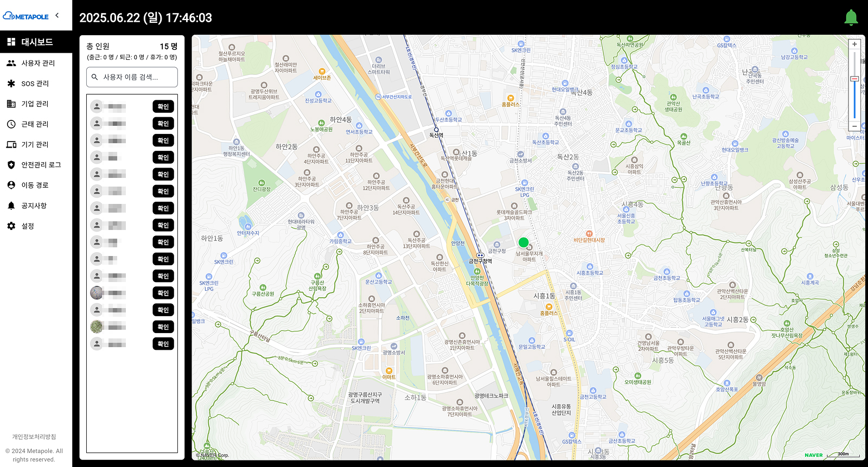The height and width of the screenshot is (467, 868).
Task: Click the 독산역 station marker on the map
Action: (x=436, y=130)
